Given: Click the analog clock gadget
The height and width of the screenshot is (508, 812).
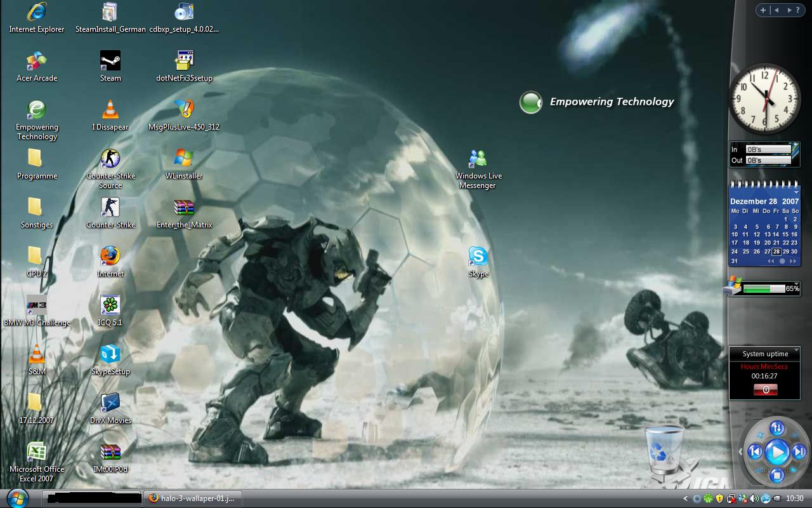Looking at the screenshot, I should click(765, 98).
